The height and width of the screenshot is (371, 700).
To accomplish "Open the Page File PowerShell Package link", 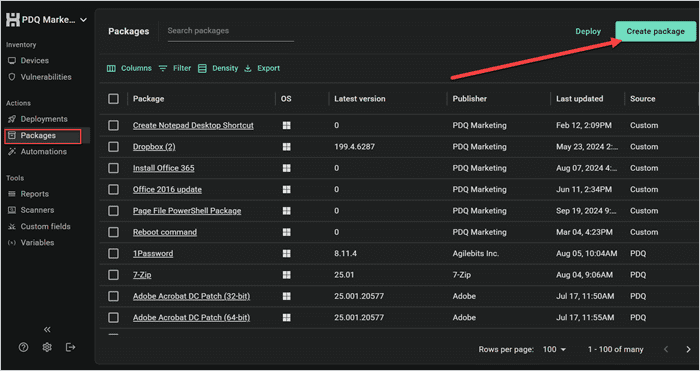I will point(187,211).
